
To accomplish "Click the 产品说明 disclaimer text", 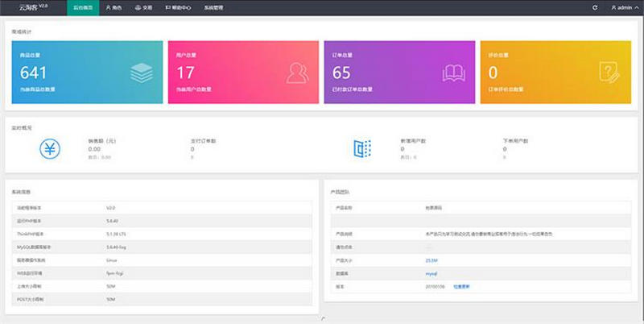I will coord(489,234).
